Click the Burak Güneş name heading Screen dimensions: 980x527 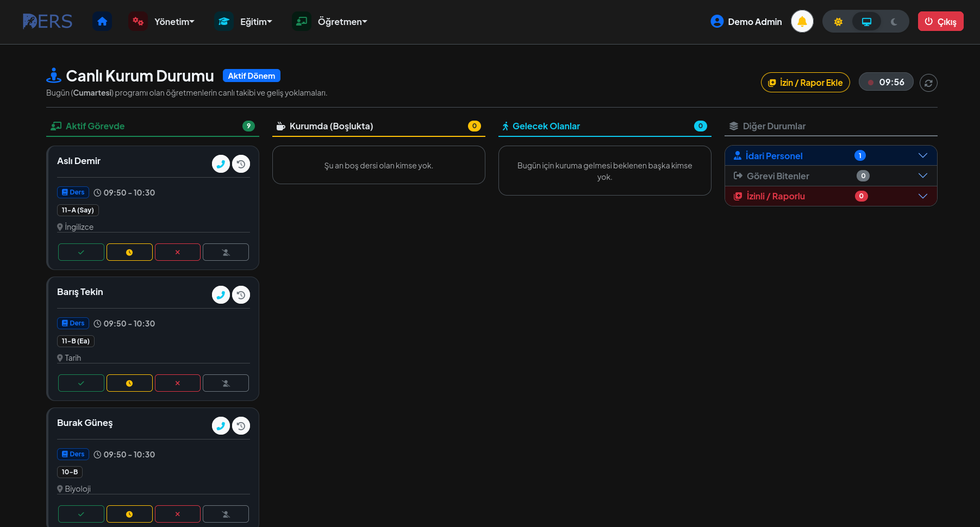point(85,423)
